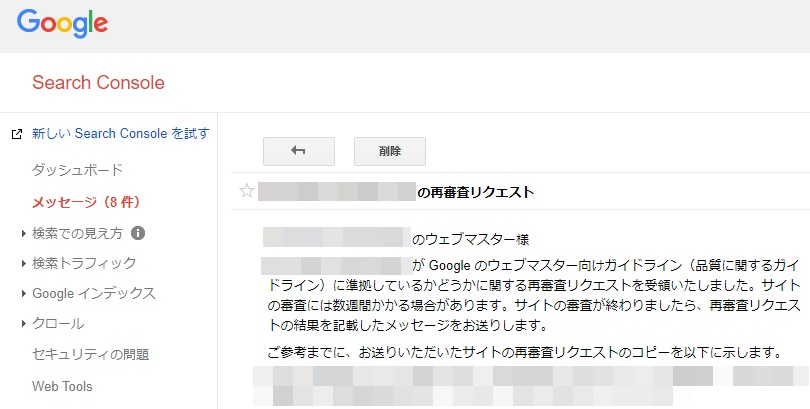Open 検索での見え方 menu item
The image size is (810, 409).
[x=77, y=234]
